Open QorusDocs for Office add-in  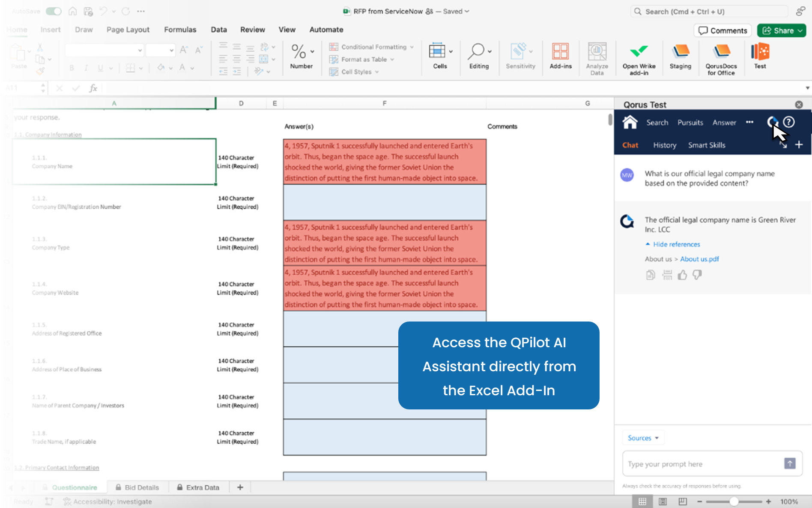(x=721, y=59)
